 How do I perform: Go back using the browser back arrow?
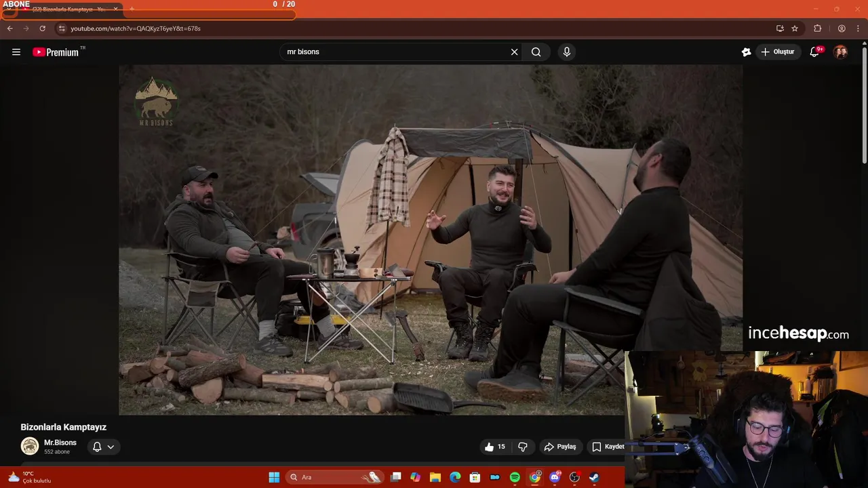click(x=9, y=28)
